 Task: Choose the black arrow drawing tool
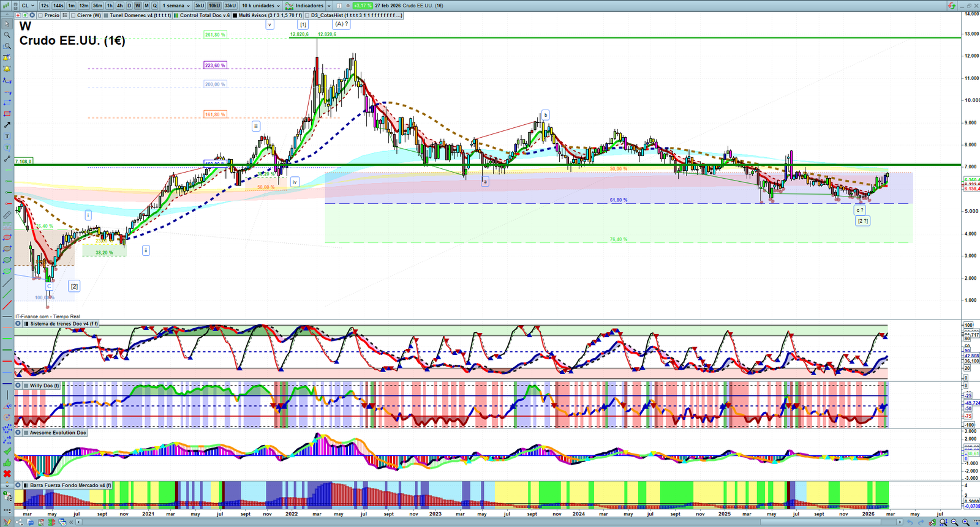click(7, 125)
